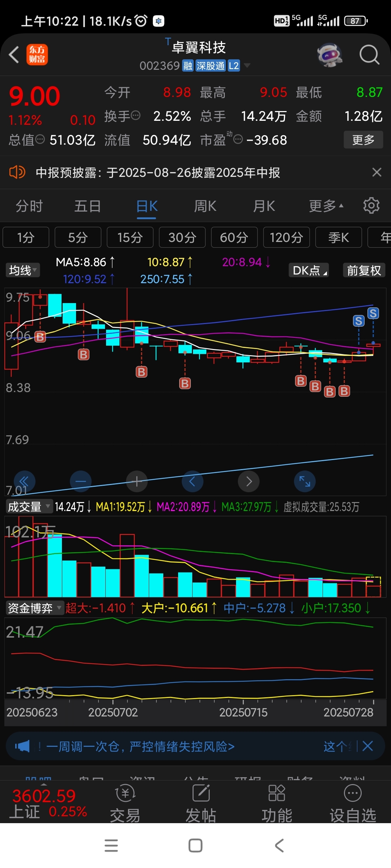The height and width of the screenshot is (868, 391).
Task: Open chart settings gear icon
Action: click(371, 205)
